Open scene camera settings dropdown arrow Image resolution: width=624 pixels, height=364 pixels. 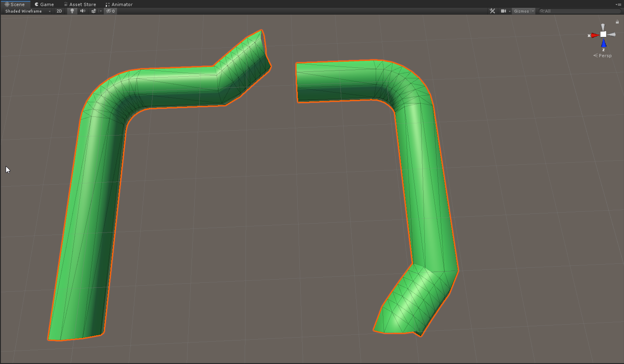(x=510, y=11)
